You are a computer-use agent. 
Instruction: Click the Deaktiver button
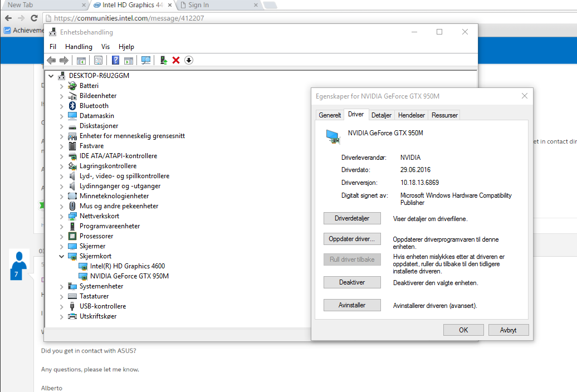coord(352,282)
